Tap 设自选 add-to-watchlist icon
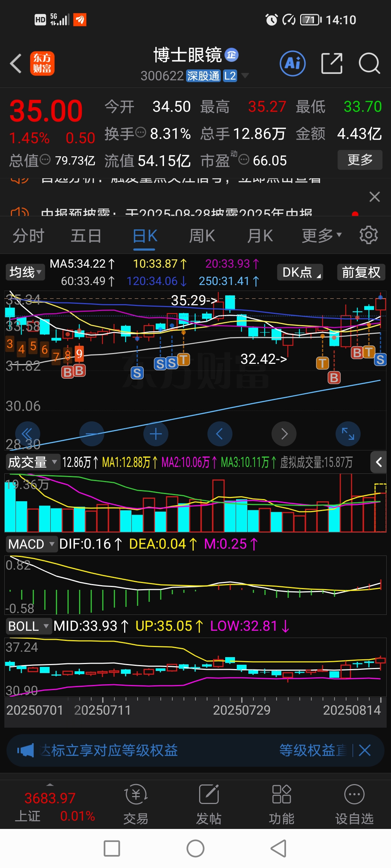The width and height of the screenshot is (391, 868). pyautogui.click(x=354, y=804)
